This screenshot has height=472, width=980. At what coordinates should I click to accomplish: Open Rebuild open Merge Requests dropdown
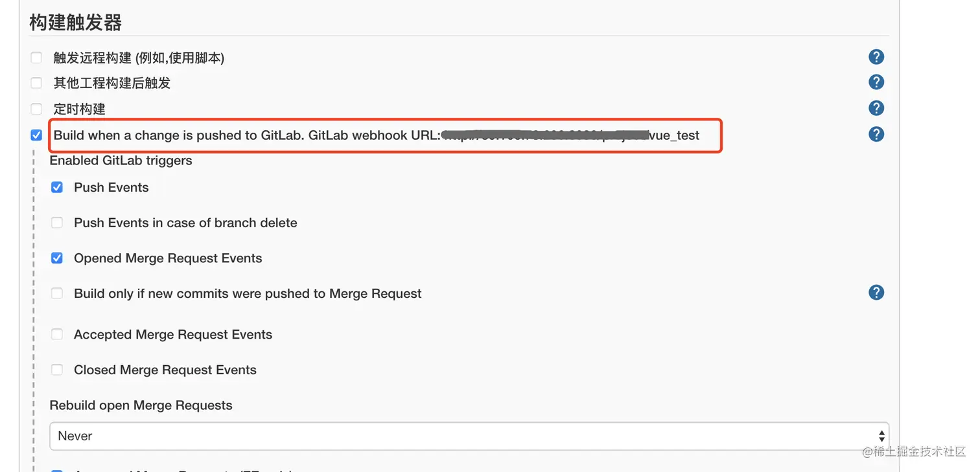469,436
